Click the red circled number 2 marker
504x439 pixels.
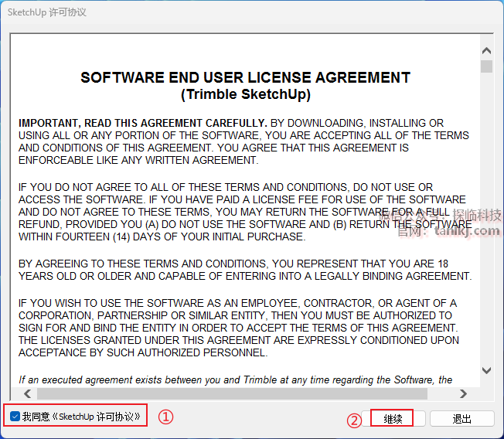coord(353,421)
